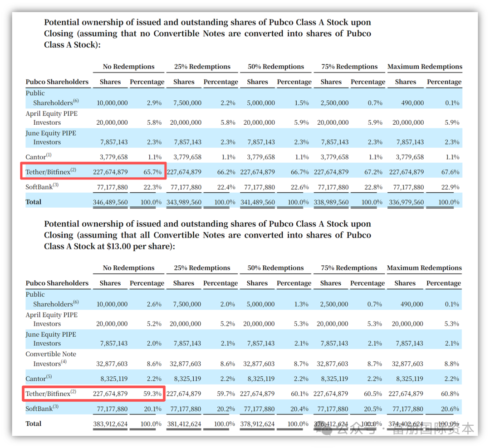Click the Cantor(1) row label
490x448 pixels.
(x=38, y=157)
